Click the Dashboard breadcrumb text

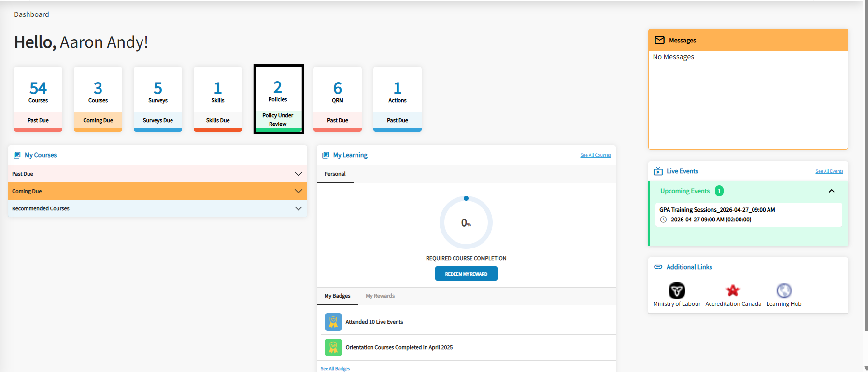pyautogui.click(x=31, y=14)
